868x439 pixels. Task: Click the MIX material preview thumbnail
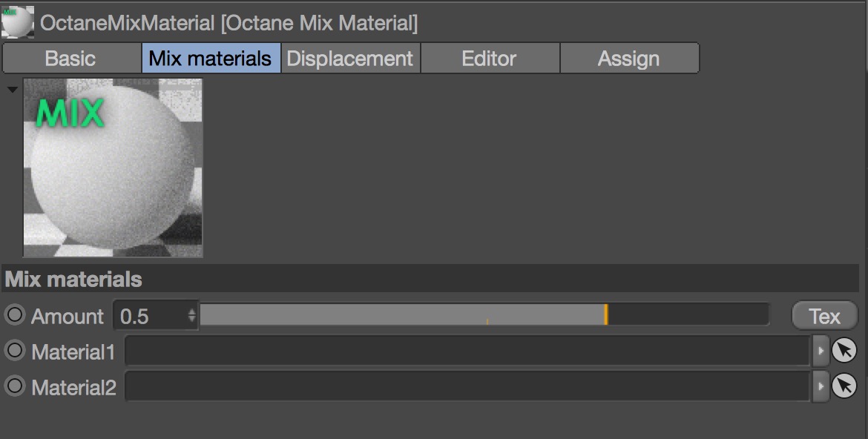tap(113, 168)
